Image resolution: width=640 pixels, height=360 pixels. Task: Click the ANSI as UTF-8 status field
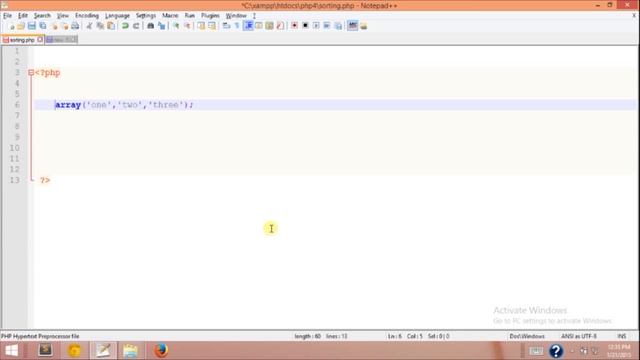point(579,336)
